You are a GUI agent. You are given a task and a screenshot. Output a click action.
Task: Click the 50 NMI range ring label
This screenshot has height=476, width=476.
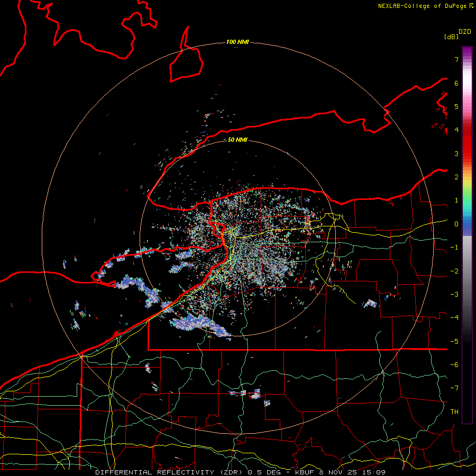tap(237, 140)
